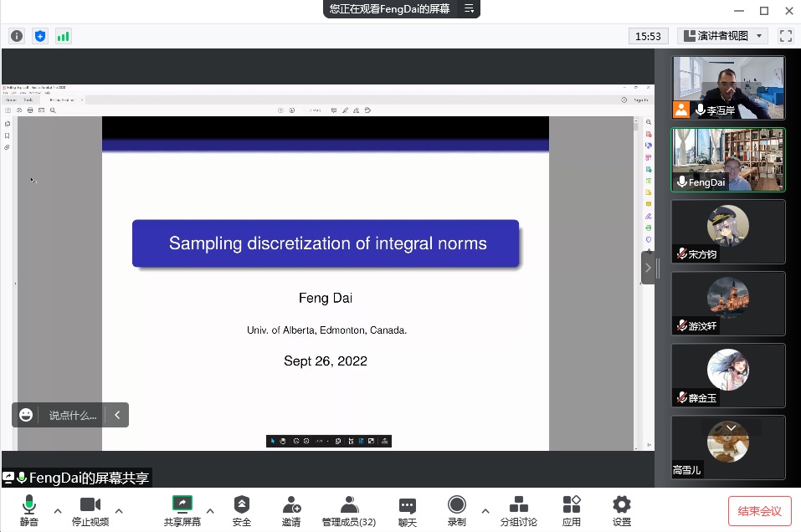Click the red End Meeting button

click(x=759, y=510)
